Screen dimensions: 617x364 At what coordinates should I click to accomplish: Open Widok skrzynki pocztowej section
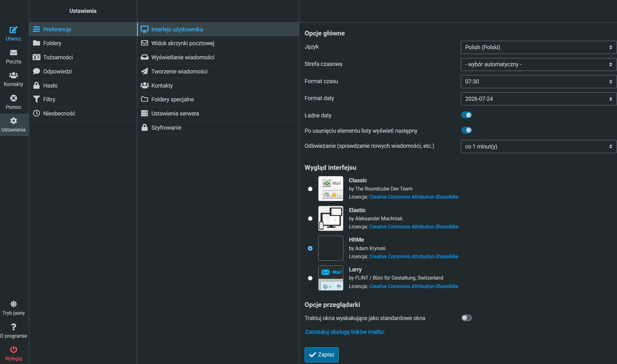(x=183, y=43)
